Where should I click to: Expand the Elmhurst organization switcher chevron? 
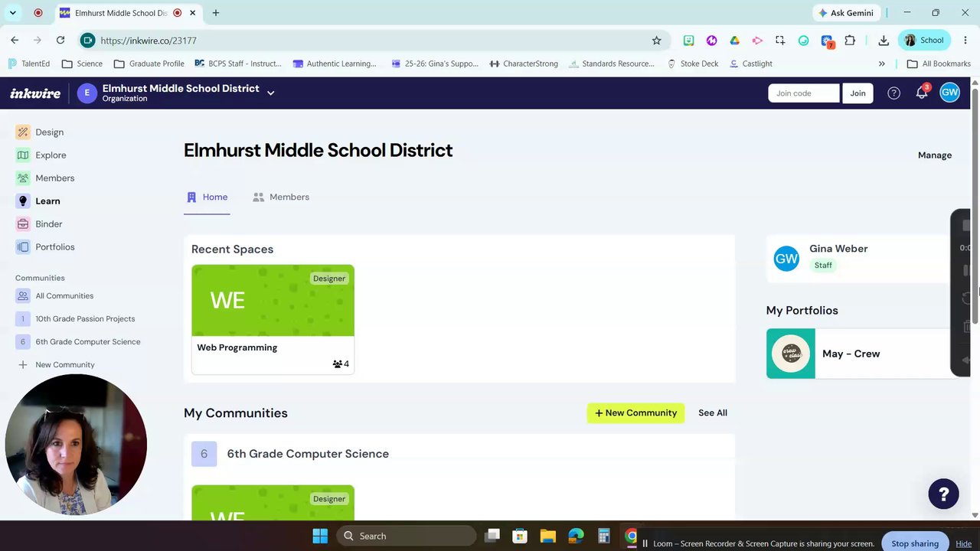tap(270, 93)
